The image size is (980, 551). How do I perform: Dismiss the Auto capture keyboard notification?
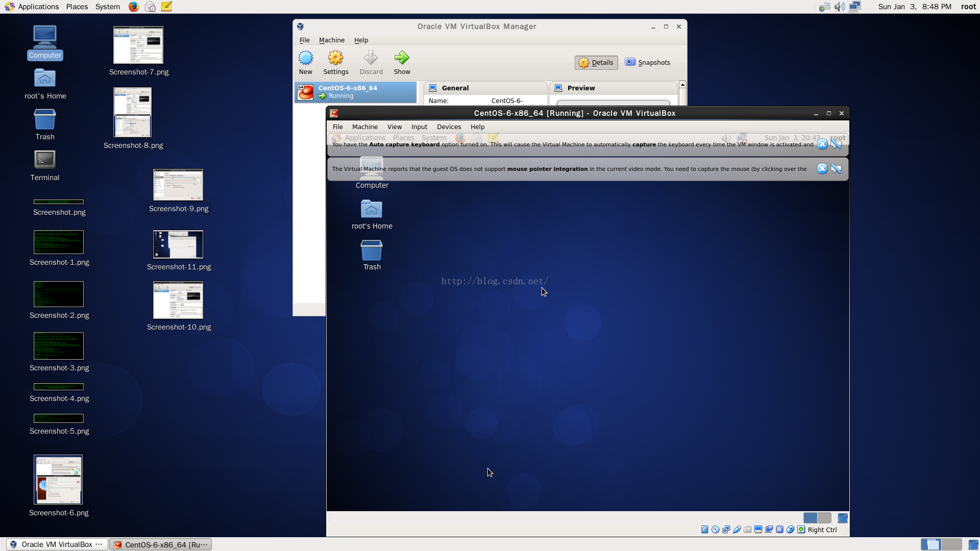[x=822, y=144]
